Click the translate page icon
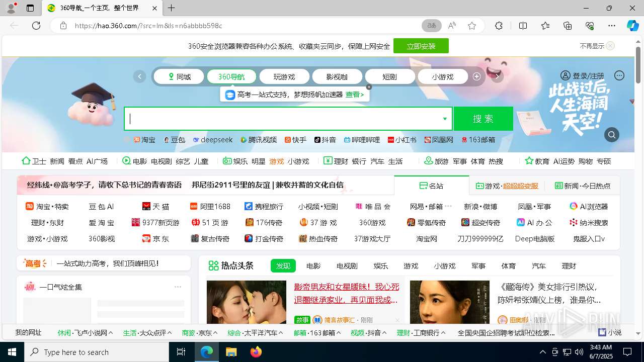 432,26
